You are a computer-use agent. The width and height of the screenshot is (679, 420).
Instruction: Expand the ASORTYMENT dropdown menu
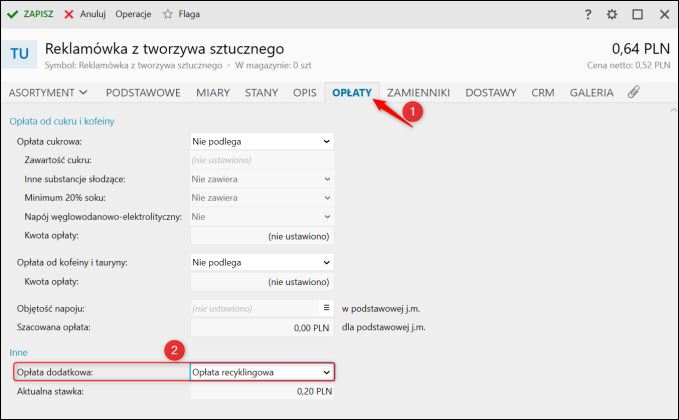[48, 93]
